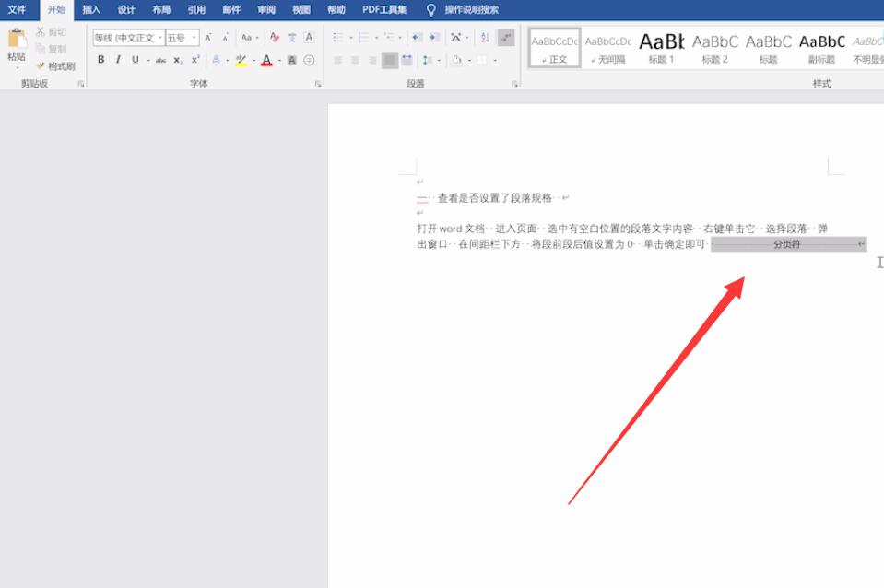Apply text effects with the glowing A icon
Image resolution: width=884 pixels, height=588 pixels.
click(x=216, y=60)
